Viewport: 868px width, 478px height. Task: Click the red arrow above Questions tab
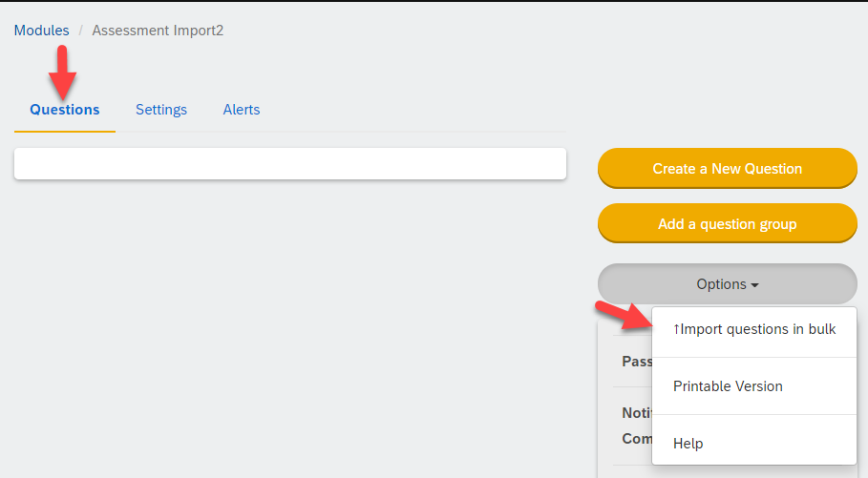click(63, 72)
